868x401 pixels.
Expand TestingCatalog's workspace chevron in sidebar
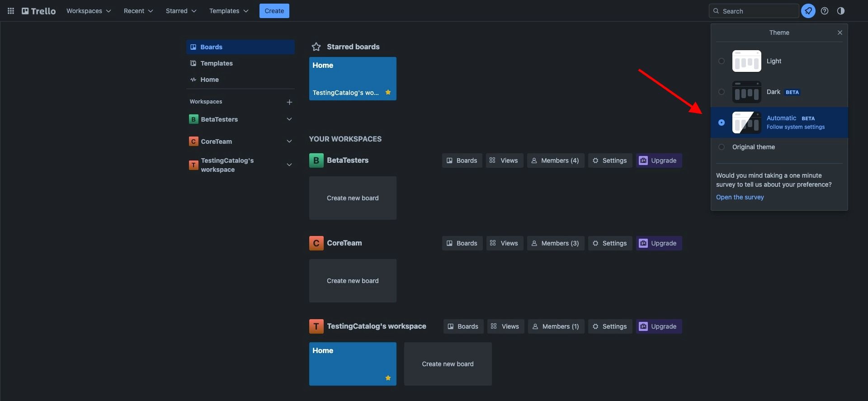coord(289,165)
